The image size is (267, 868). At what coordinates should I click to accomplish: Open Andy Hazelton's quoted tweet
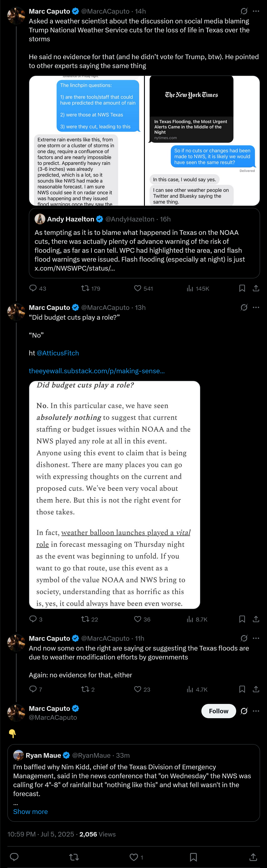(x=144, y=243)
